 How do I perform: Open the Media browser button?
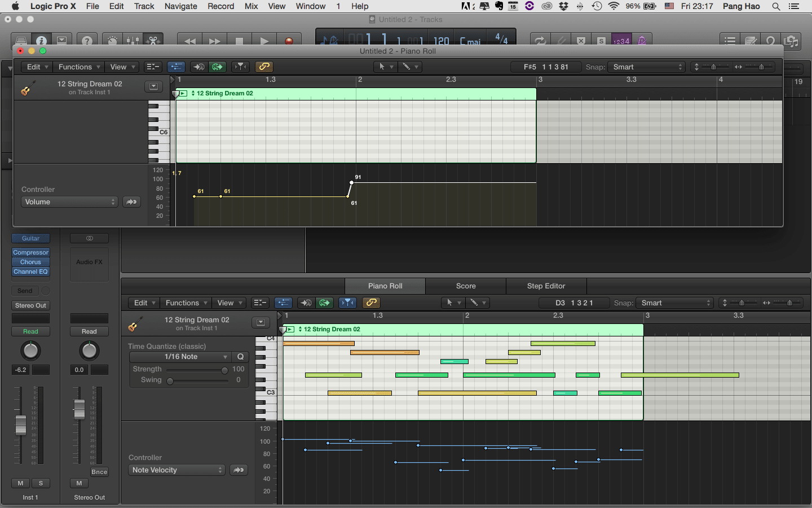click(791, 41)
